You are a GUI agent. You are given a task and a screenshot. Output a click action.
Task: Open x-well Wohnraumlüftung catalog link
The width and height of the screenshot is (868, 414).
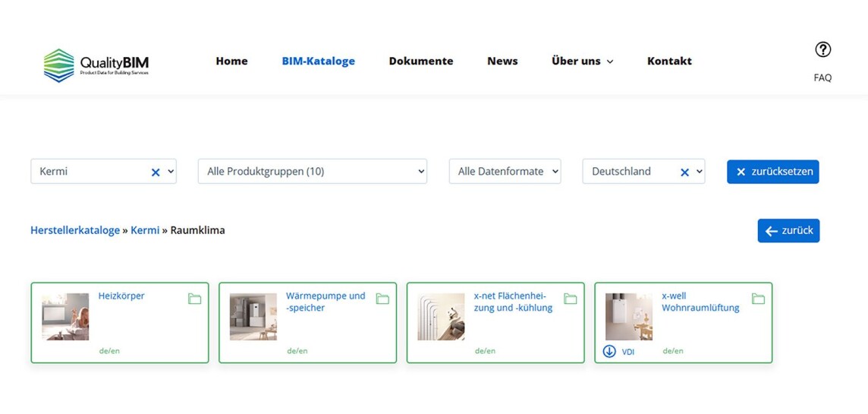[x=700, y=302]
